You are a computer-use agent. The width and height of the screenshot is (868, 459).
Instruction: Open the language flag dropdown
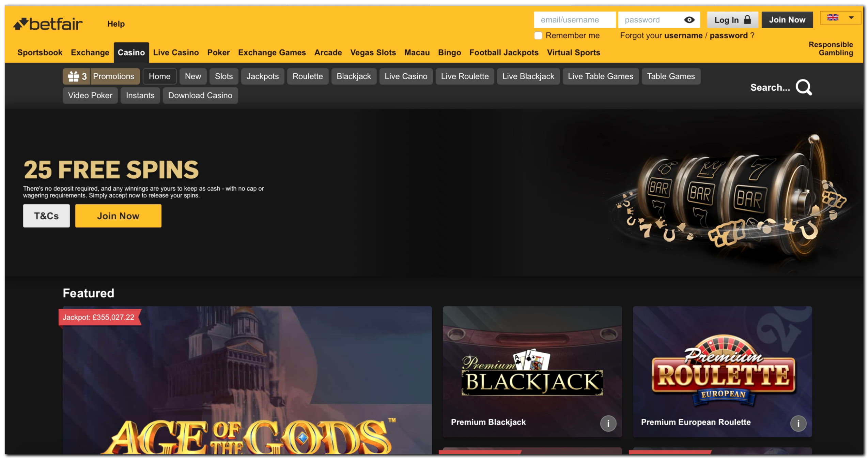coord(840,18)
